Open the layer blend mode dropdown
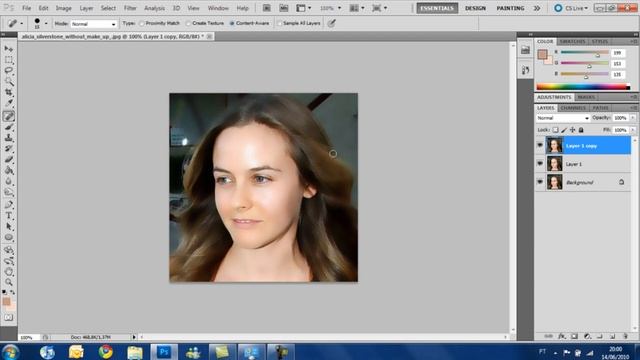The height and width of the screenshot is (360, 640). (x=562, y=118)
